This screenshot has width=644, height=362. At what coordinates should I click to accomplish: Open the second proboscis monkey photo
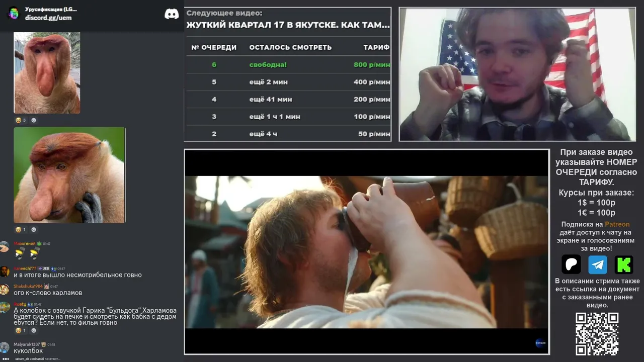pyautogui.click(x=69, y=175)
